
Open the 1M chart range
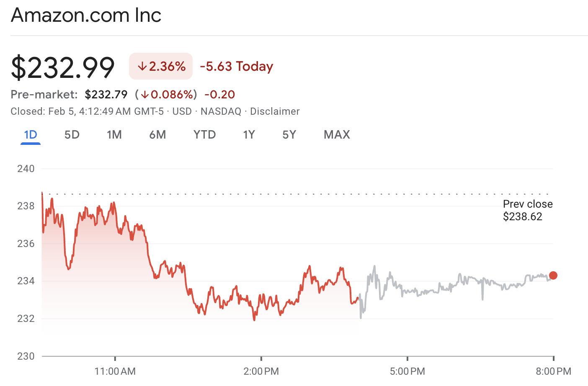coord(114,135)
